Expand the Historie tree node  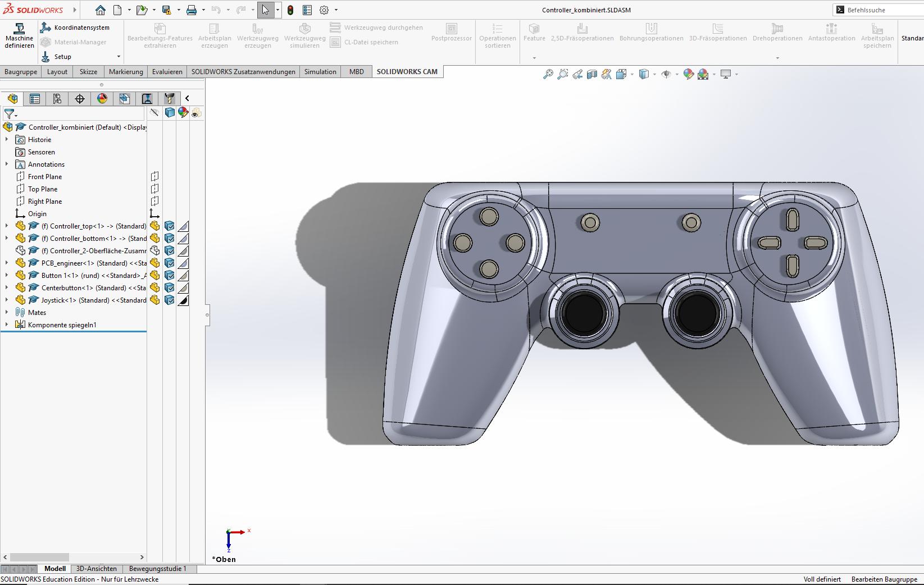[x=7, y=140]
